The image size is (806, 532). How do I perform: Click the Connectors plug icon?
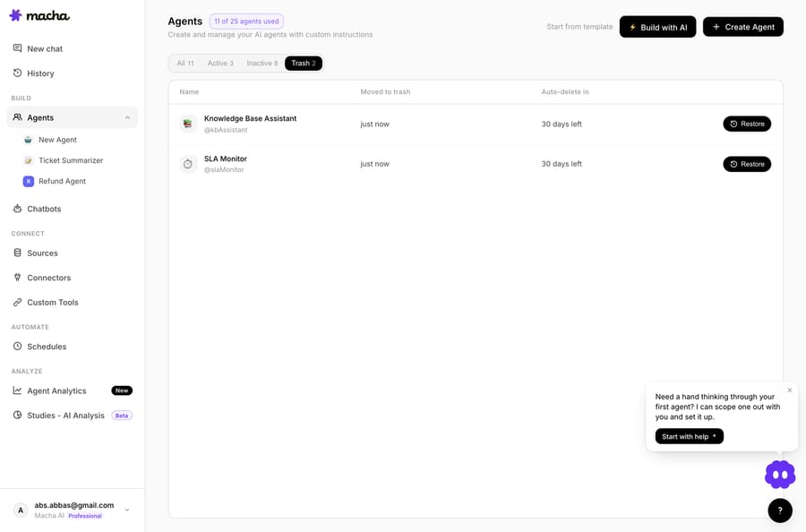tap(18, 278)
